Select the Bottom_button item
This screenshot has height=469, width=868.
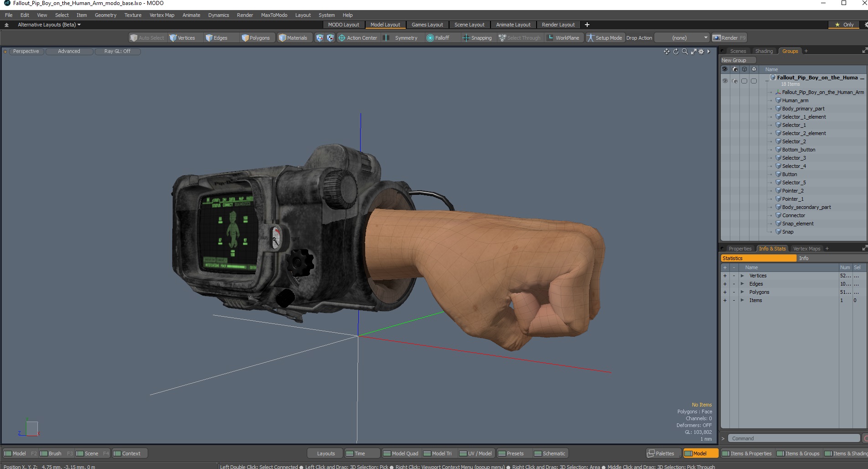click(x=799, y=150)
